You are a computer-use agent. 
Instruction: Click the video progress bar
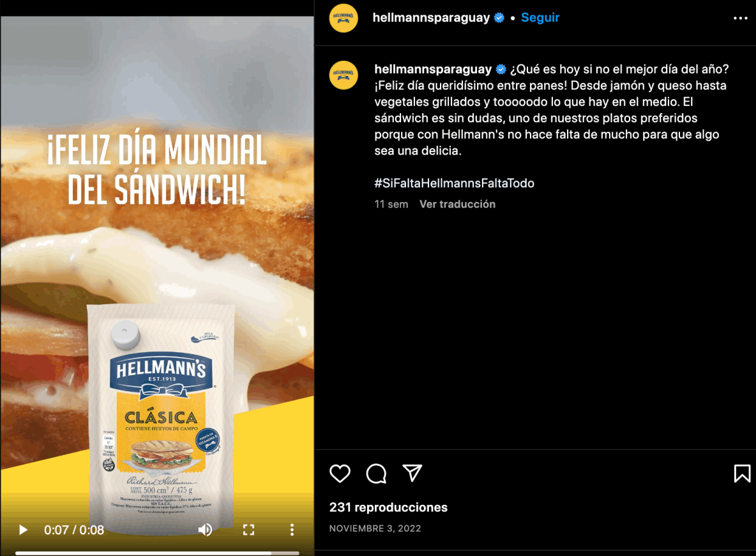tap(157, 553)
